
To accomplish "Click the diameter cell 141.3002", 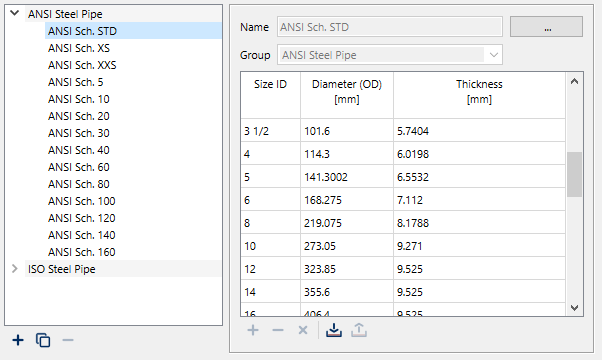I will pos(347,177).
